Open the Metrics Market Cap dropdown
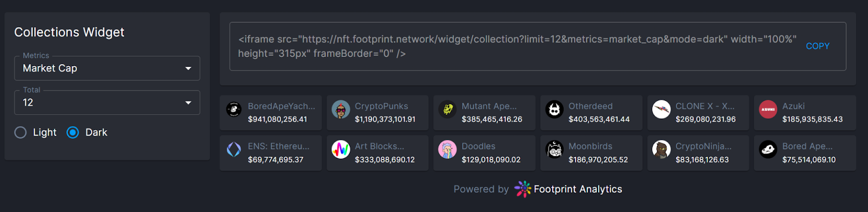 click(x=107, y=68)
